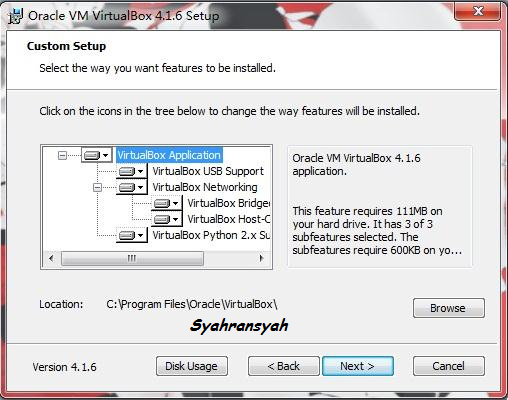Click the feature tree horizontal scrollbar thumb
Image resolution: width=508 pixels, height=400 pixels.
pos(132,258)
